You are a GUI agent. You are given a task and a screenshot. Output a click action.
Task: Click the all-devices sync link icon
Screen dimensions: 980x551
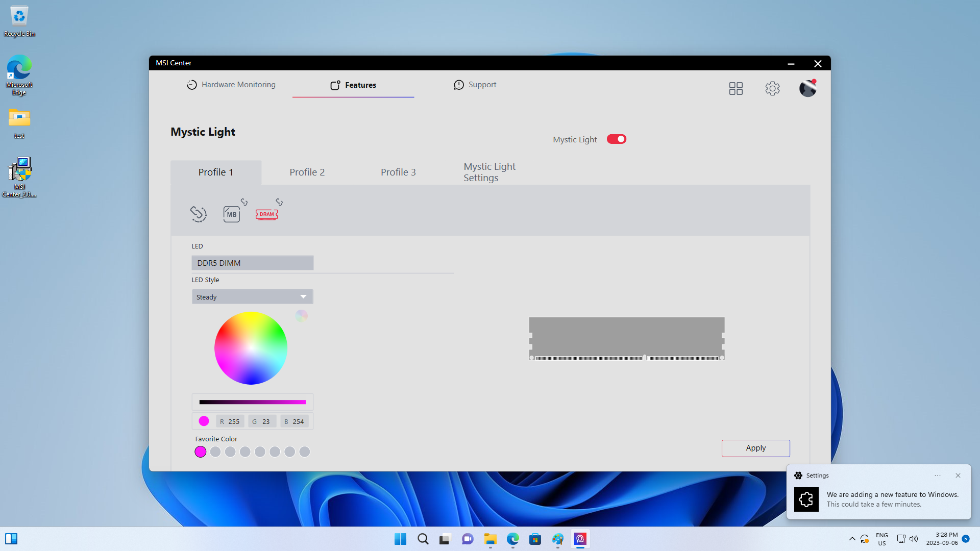(x=199, y=214)
